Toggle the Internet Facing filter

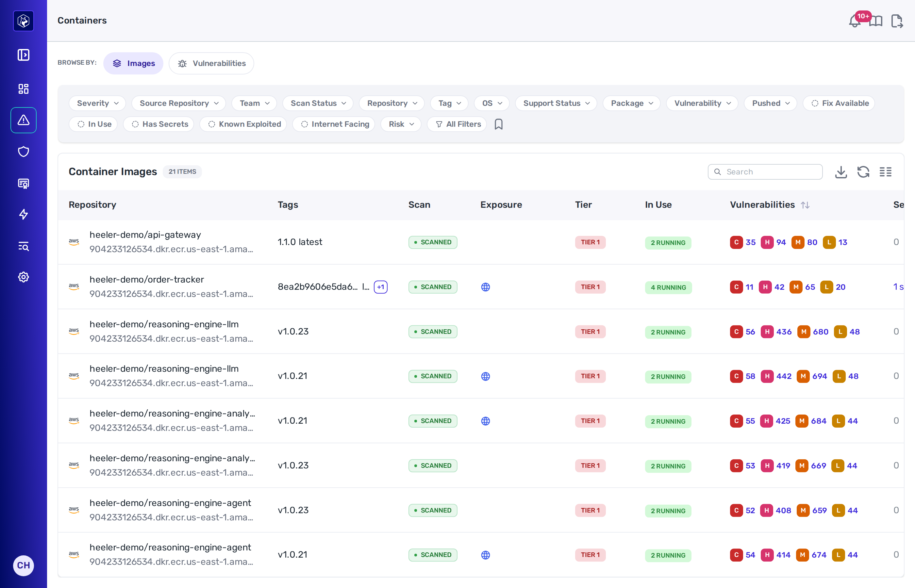334,124
